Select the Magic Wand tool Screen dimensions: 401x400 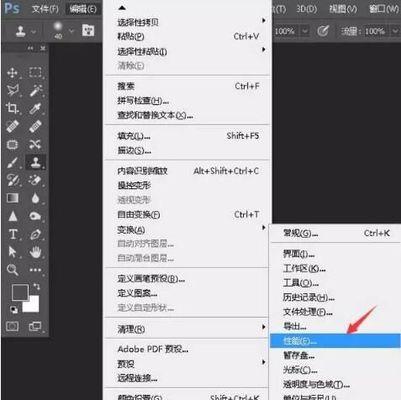click(x=35, y=90)
